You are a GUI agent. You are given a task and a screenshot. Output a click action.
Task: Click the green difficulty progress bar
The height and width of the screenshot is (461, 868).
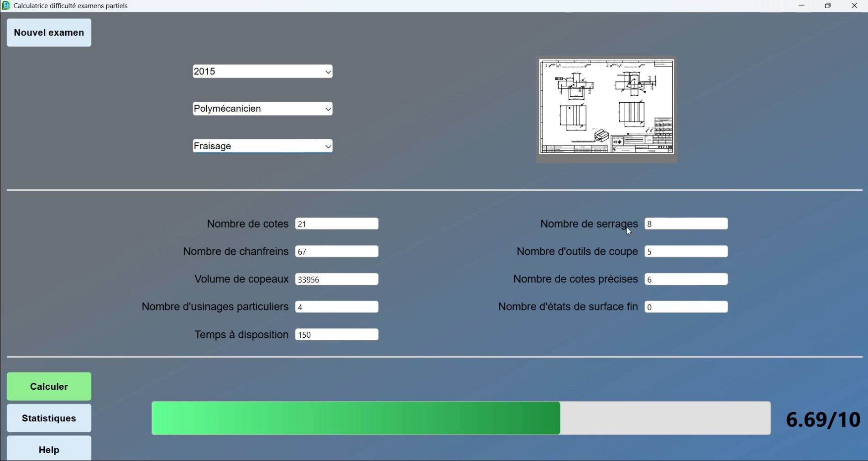461,419
